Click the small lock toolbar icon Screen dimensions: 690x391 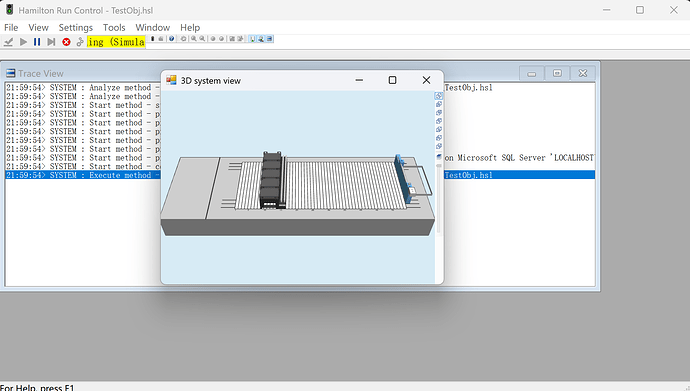[x=161, y=39]
